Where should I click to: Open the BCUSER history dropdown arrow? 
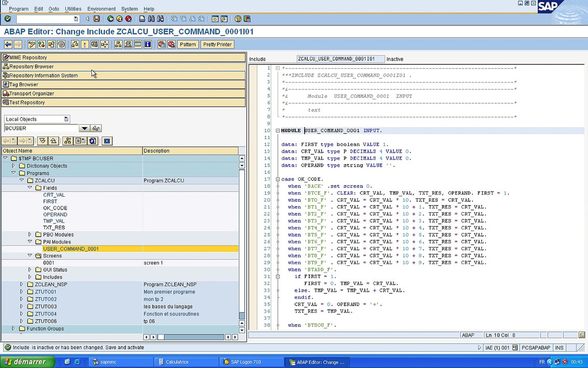[x=84, y=128]
